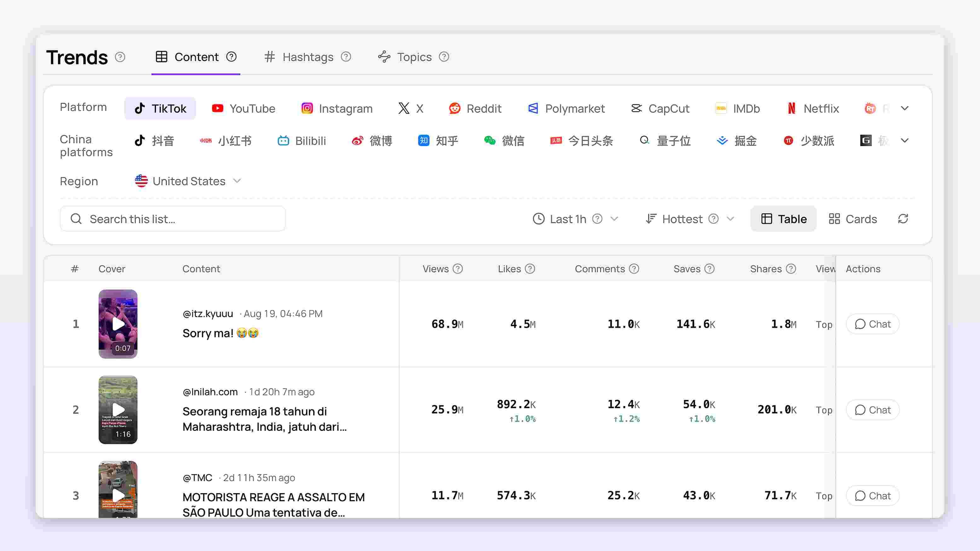This screenshot has width=980, height=551.
Task: Open the Last 1h time range dropdown
Action: point(575,219)
